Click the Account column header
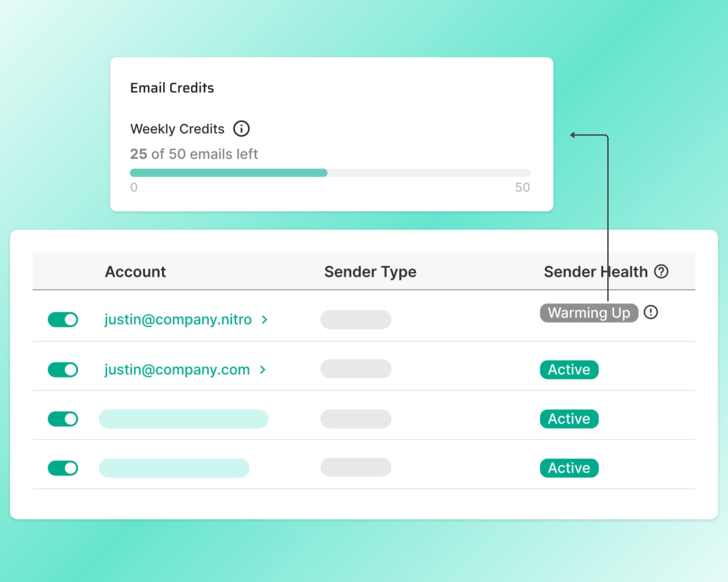The width and height of the screenshot is (728, 582). point(135,272)
